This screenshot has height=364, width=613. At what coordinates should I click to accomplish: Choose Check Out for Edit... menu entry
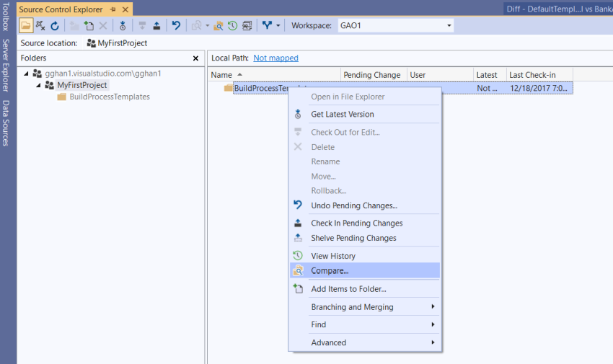365,132
